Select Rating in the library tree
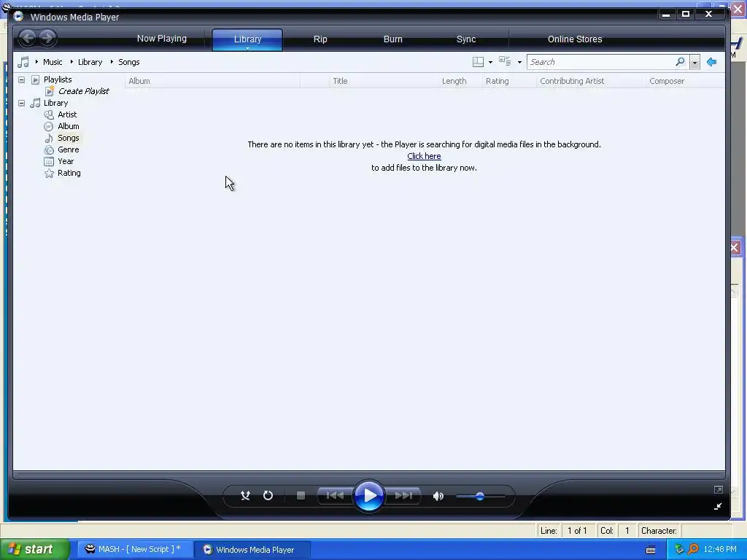The height and width of the screenshot is (560, 747). click(x=69, y=173)
